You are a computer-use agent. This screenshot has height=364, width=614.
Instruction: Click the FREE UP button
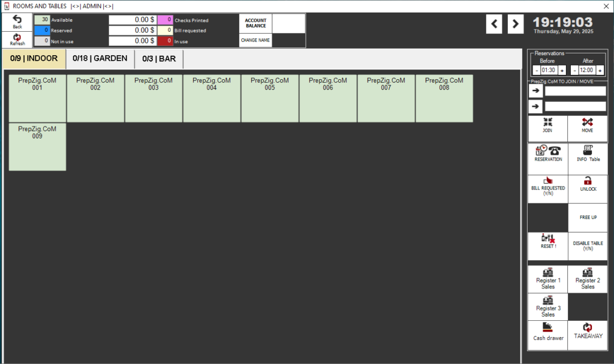coord(588,218)
